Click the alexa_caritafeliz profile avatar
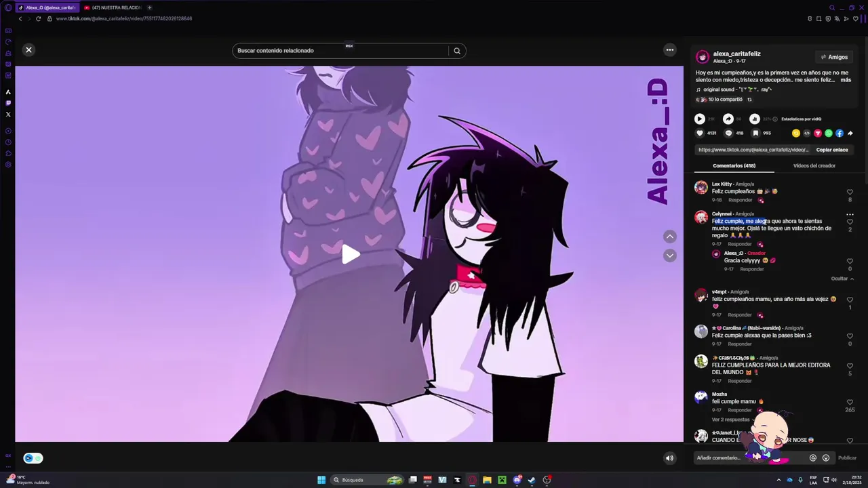This screenshot has width=868, height=488. tap(703, 57)
